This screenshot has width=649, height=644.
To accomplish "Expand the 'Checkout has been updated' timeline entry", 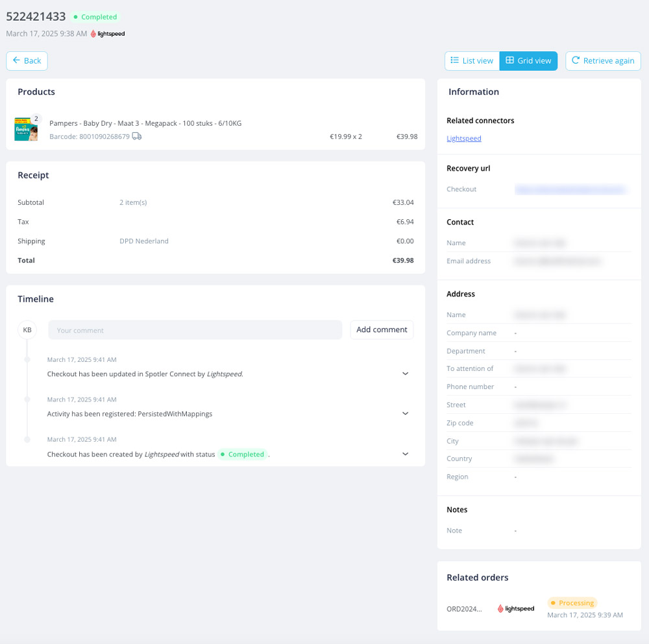I will click(405, 374).
